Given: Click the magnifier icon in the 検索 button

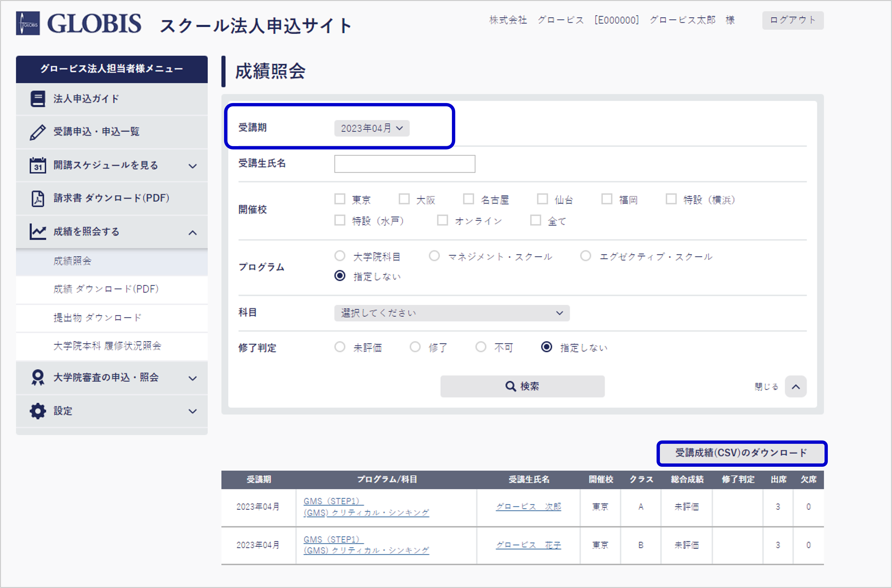Looking at the screenshot, I should (x=510, y=386).
